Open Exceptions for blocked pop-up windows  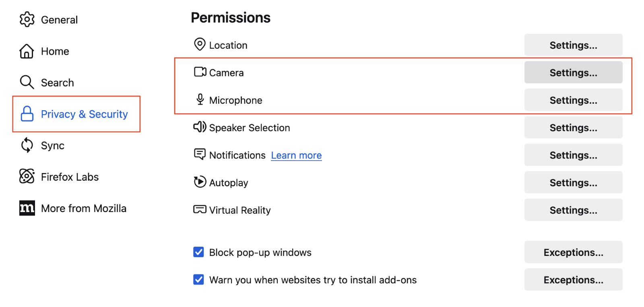[573, 252]
